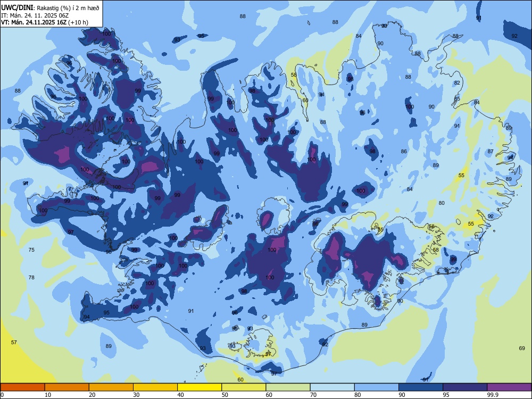The height and width of the screenshot is (399, 532).
Task: Pick the light blue 70–80 legend swatch
Action: pyautogui.click(x=332, y=387)
